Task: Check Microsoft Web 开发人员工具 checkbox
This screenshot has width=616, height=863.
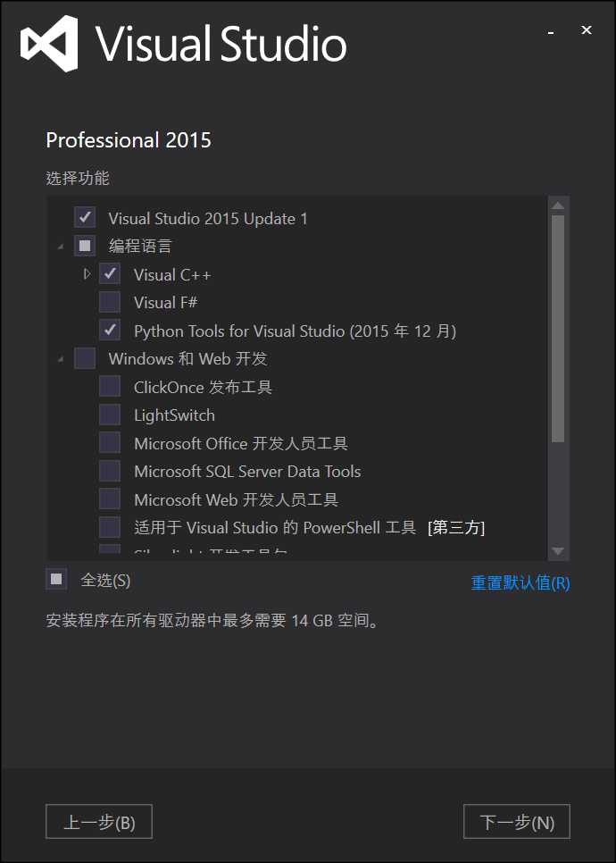Action: coord(110,499)
